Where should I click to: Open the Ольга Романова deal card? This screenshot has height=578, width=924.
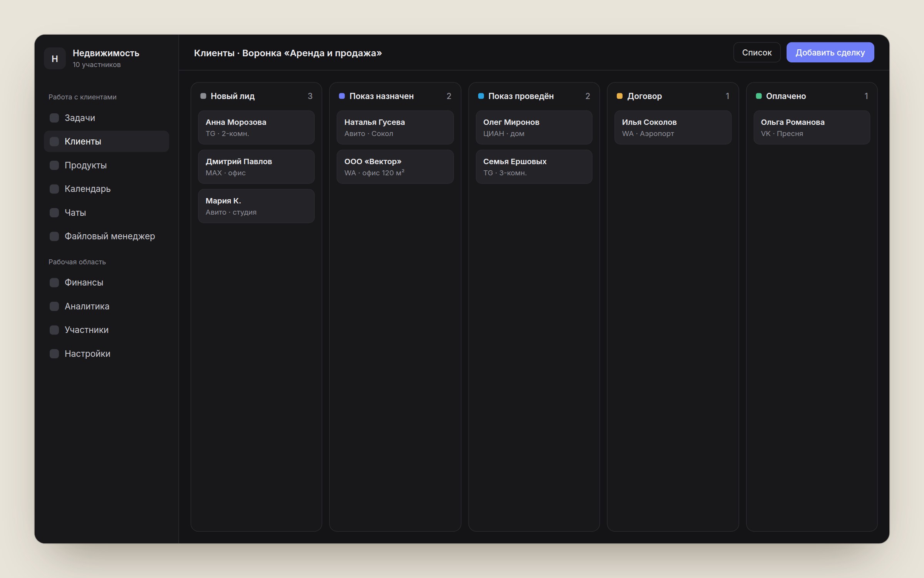812,128
